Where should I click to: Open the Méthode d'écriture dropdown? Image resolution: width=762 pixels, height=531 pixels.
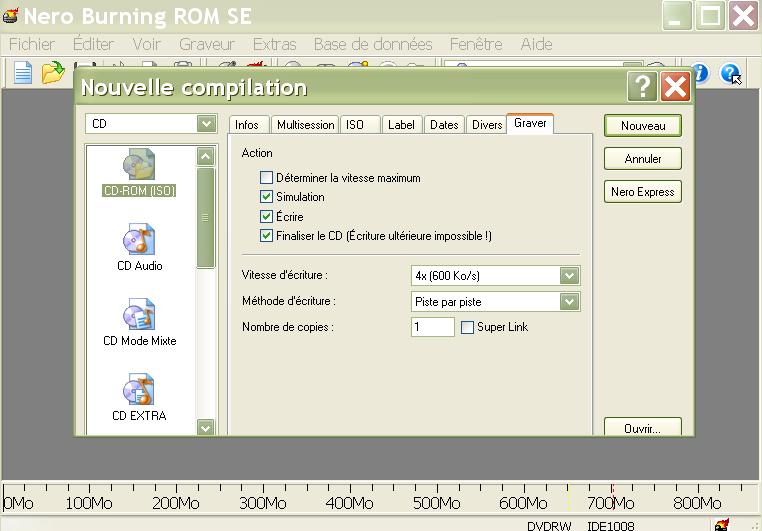coord(569,302)
